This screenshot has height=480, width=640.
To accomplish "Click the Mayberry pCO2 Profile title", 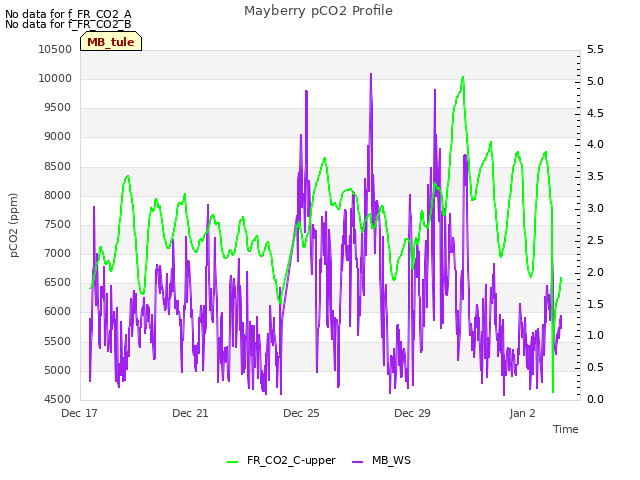I will 318,11.
